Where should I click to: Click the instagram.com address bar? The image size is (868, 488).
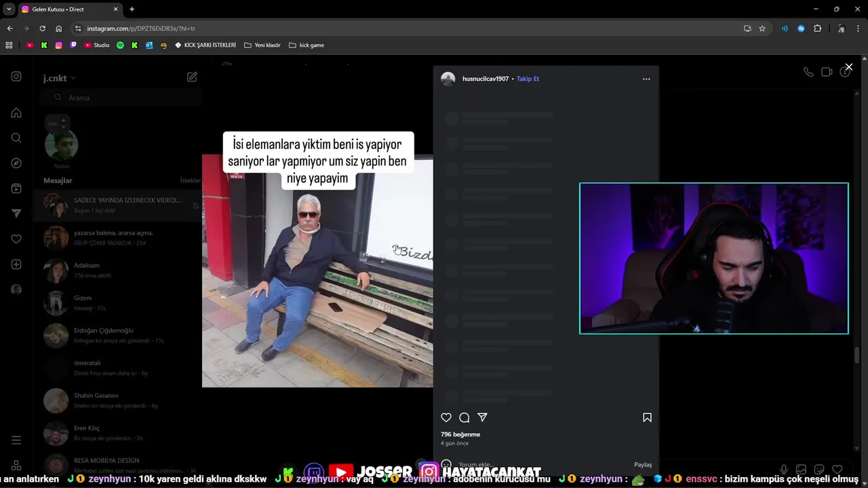(x=407, y=28)
